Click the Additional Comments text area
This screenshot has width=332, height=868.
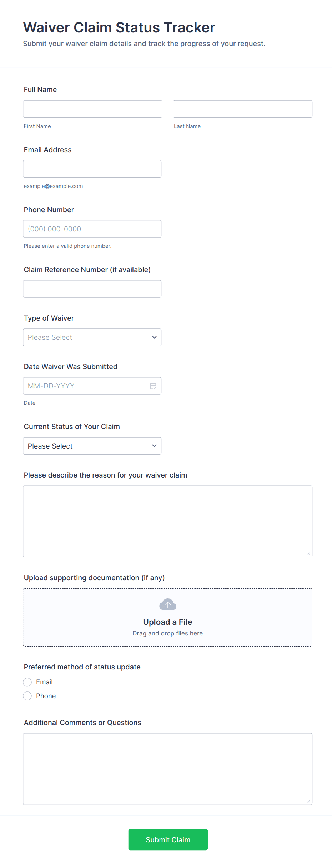(167, 769)
